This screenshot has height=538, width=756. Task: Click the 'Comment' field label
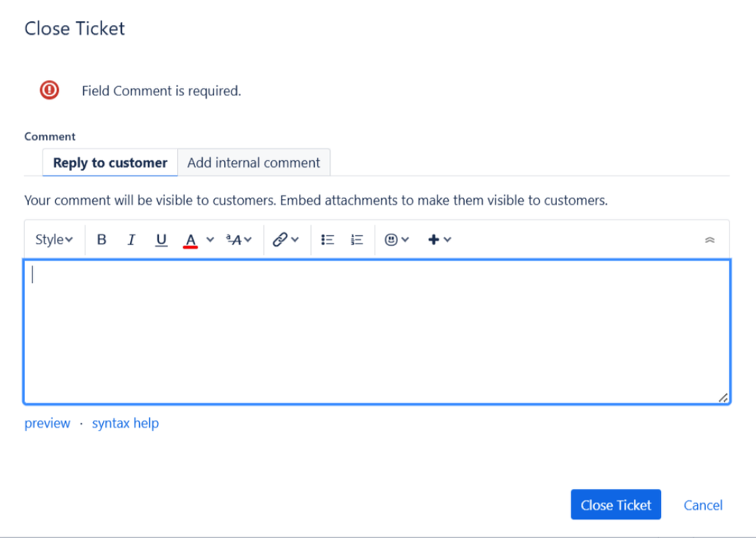pos(50,136)
